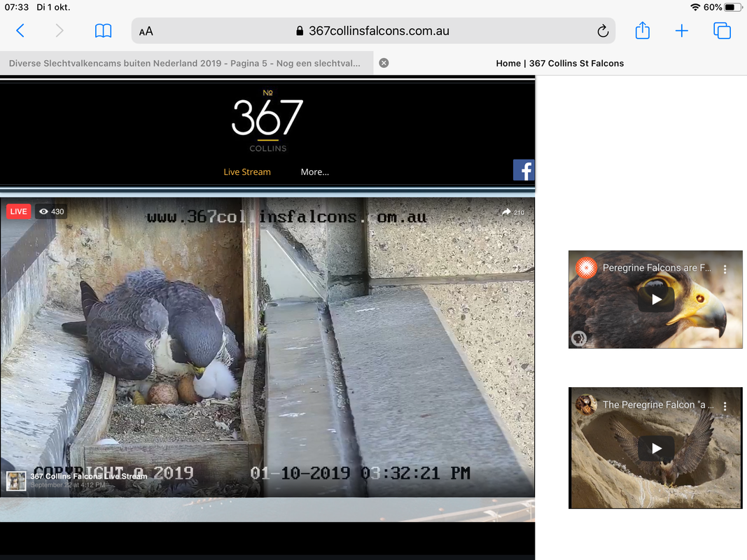Viewport: 747px width, 560px height.
Task: Reload the page with the refresh icon
Action: coord(603,31)
